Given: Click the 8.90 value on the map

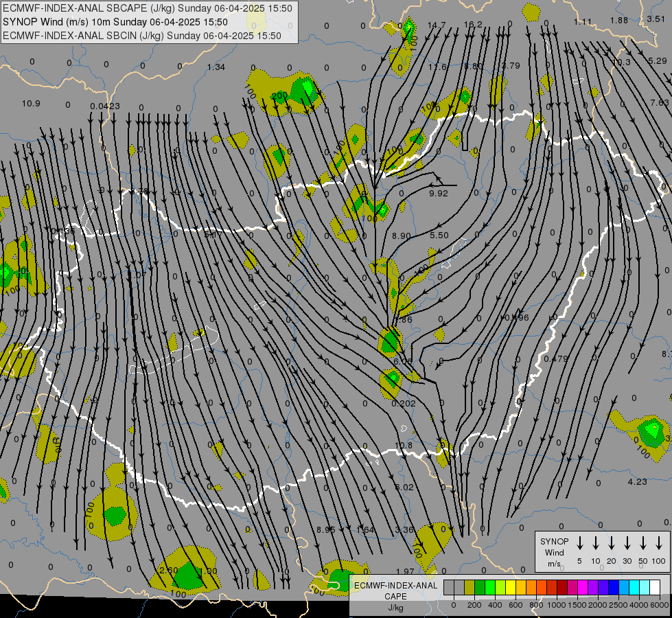Looking at the screenshot, I should pyautogui.click(x=402, y=236).
